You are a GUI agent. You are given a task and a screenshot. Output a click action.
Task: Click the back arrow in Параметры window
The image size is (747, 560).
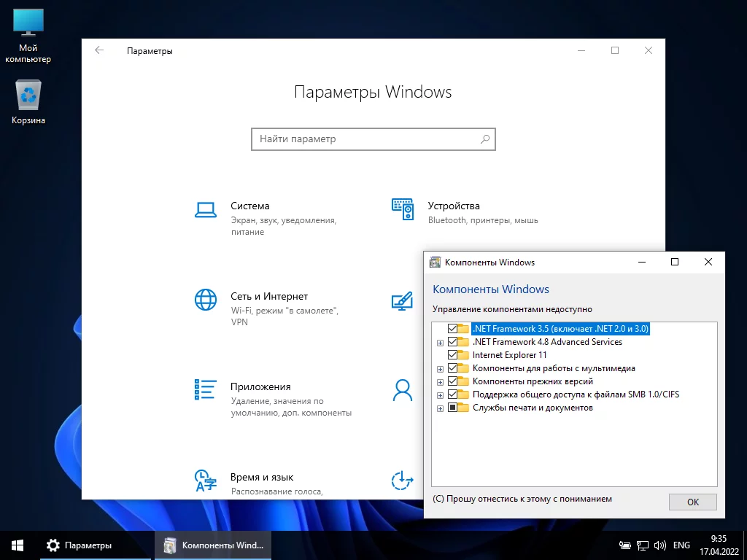99,50
